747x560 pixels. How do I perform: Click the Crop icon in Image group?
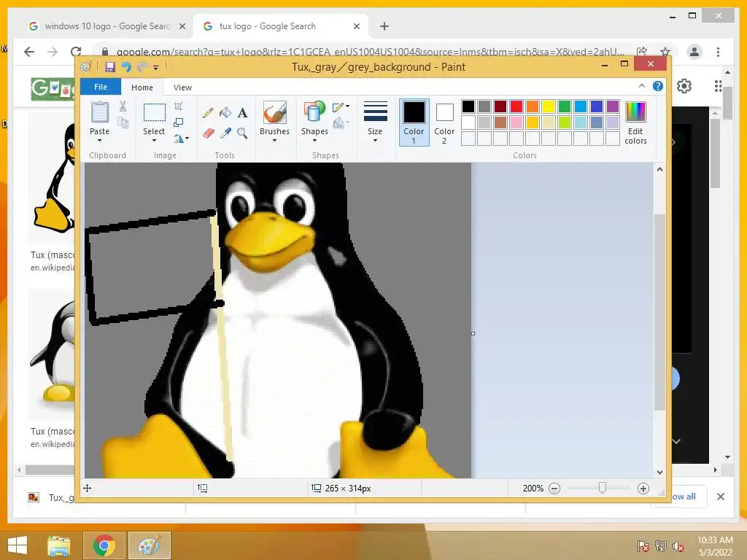[178, 106]
